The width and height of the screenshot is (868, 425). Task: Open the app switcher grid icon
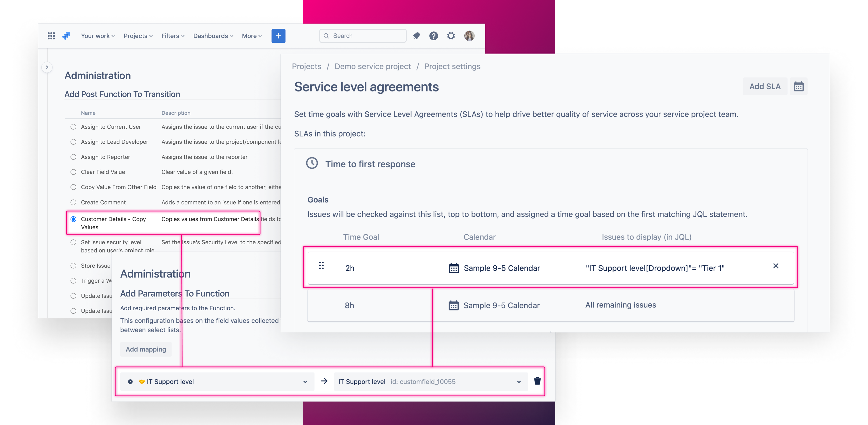51,36
